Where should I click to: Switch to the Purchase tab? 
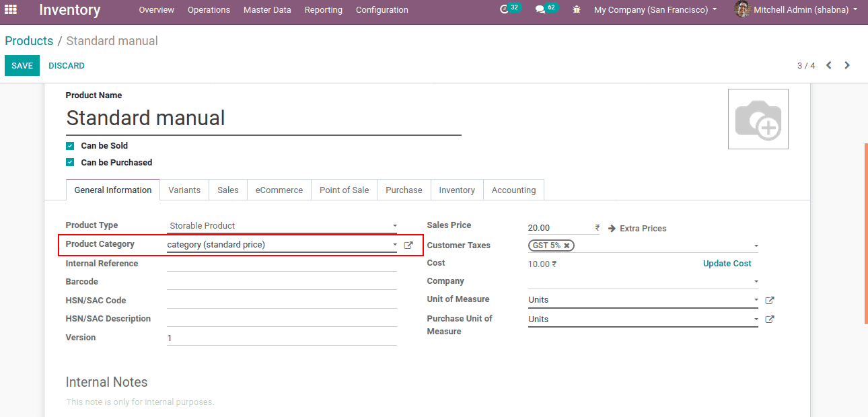(x=404, y=190)
